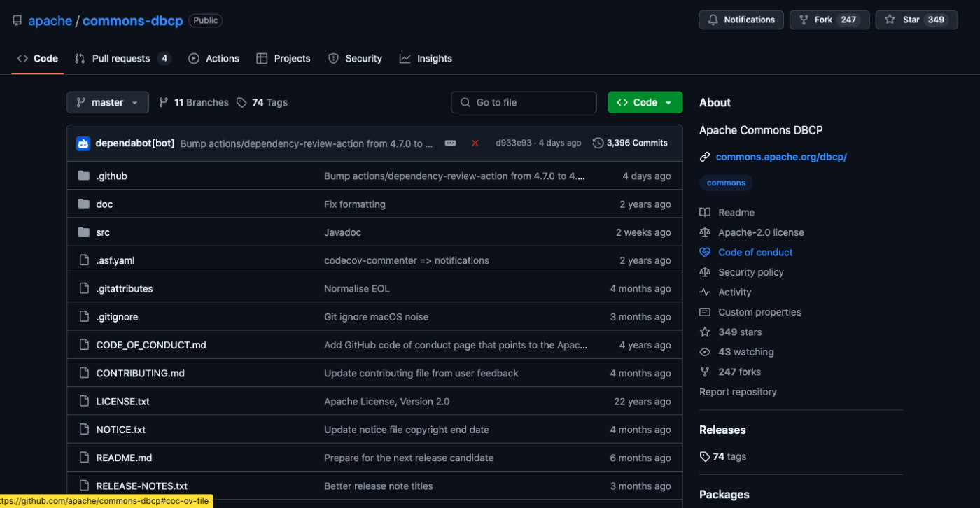The width and height of the screenshot is (980, 508).
Task: Open README.md file
Action: (124, 458)
